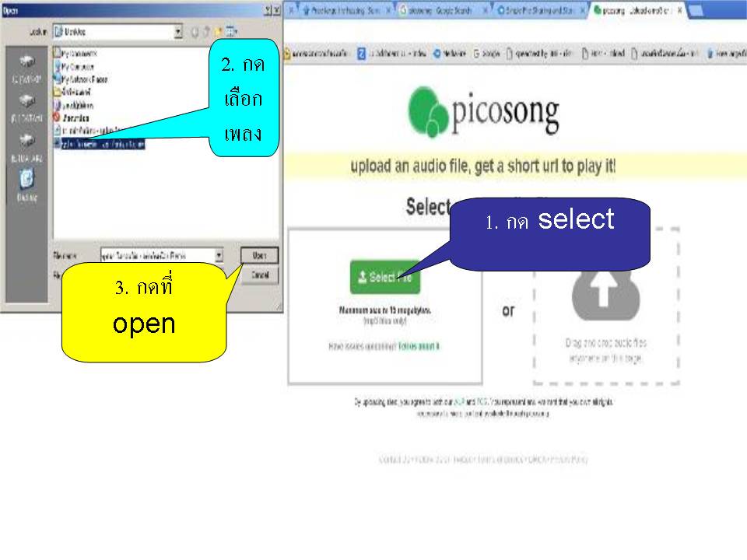The height and width of the screenshot is (560, 747).
Task: Open a new browser tab
Action: 696,10
